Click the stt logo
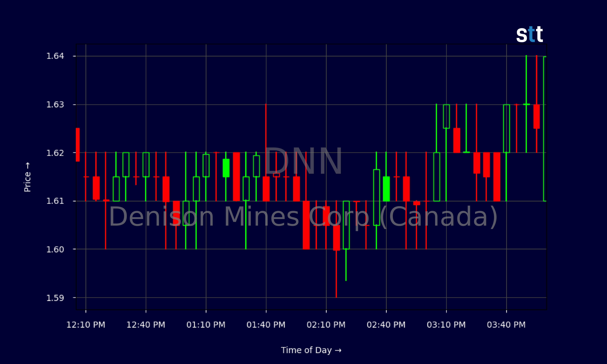This screenshot has height=364, width=607. pos(529,34)
